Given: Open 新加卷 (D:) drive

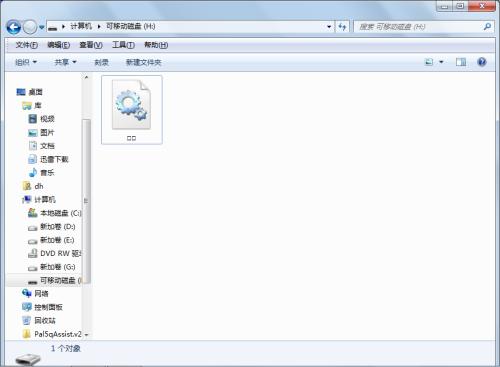Looking at the screenshot, I should pos(58,227).
